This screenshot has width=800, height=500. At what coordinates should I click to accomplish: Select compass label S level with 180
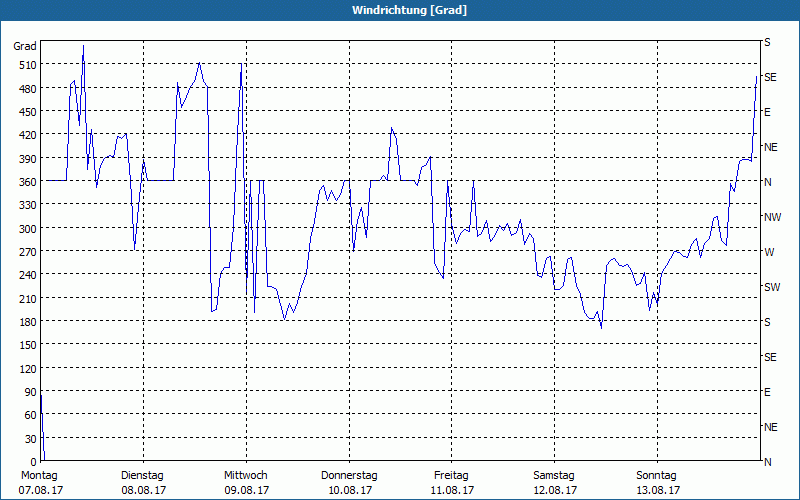767,322
